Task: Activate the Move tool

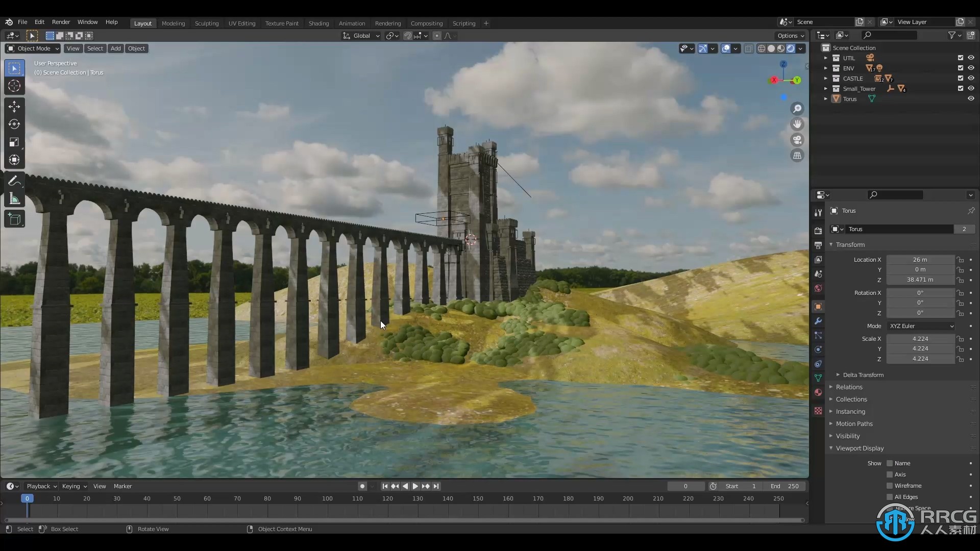Action: click(14, 106)
